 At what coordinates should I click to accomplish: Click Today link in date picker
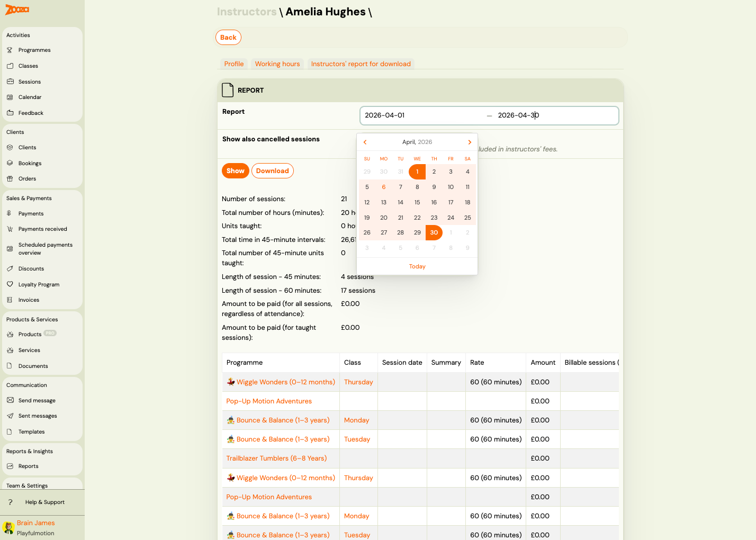[417, 267]
